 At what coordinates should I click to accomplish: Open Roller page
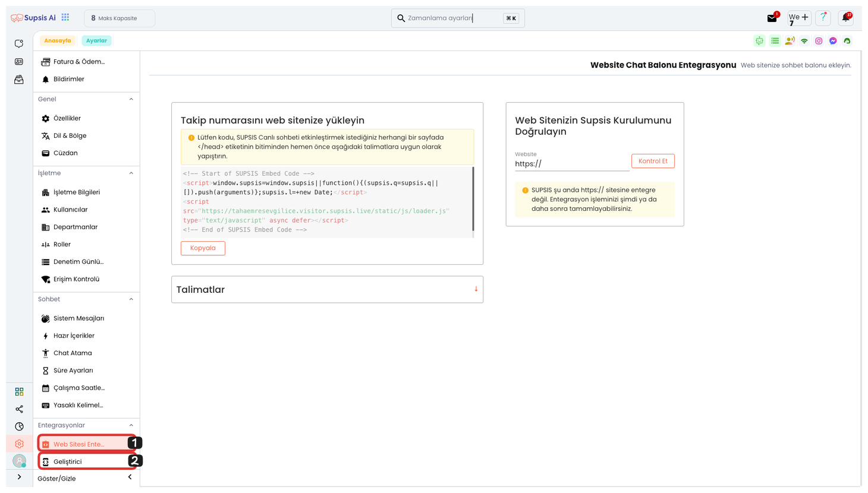(x=86, y=244)
